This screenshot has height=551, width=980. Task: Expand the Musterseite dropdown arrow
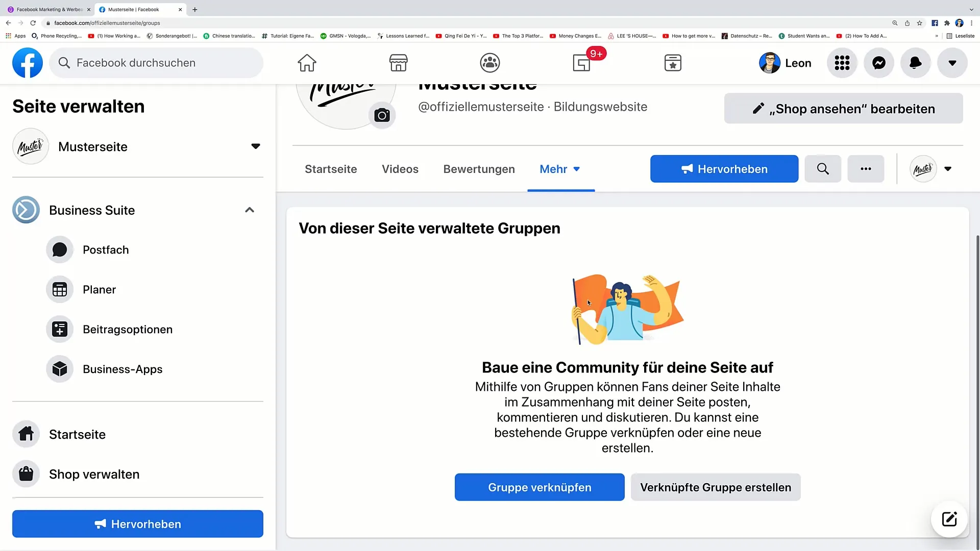(255, 146)
